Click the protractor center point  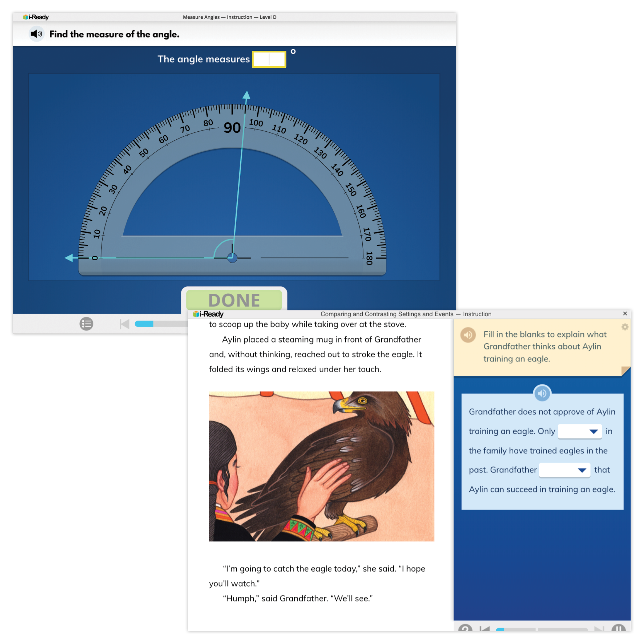point(232,258)
